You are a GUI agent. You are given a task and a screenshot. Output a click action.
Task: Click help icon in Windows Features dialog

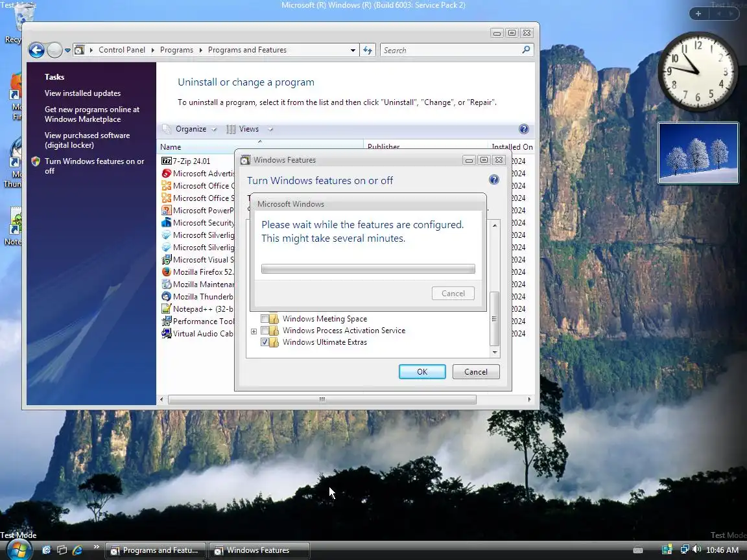pos(494,180)
